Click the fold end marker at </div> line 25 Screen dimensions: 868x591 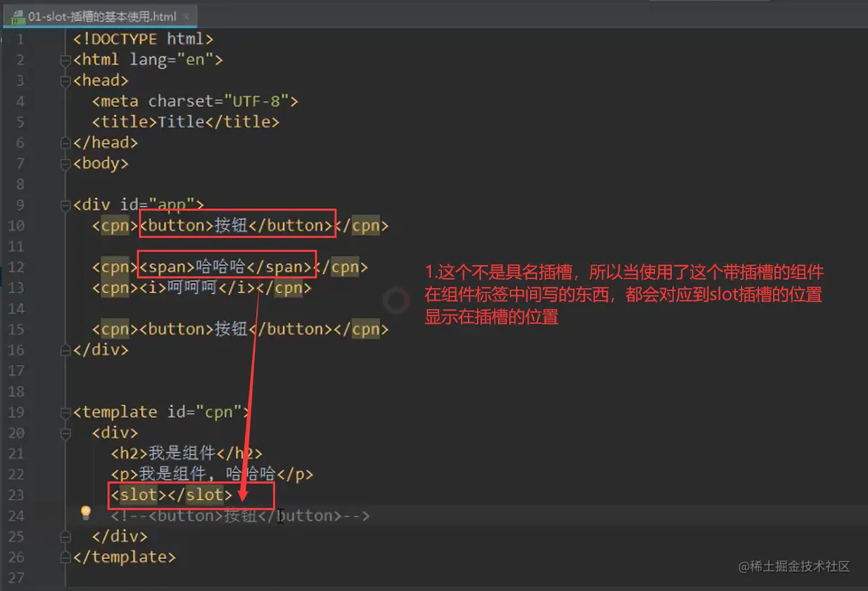(x=66, y=537)
